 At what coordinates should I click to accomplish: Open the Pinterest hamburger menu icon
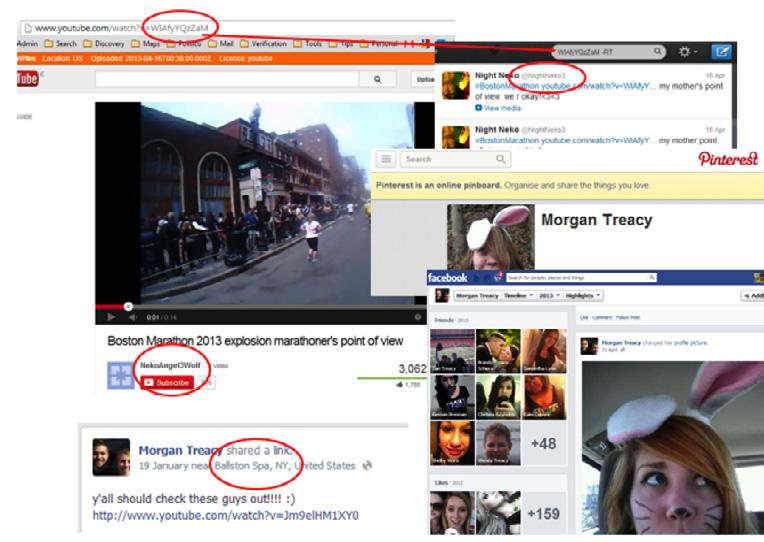pyautogui.click(x=386, y=159)
